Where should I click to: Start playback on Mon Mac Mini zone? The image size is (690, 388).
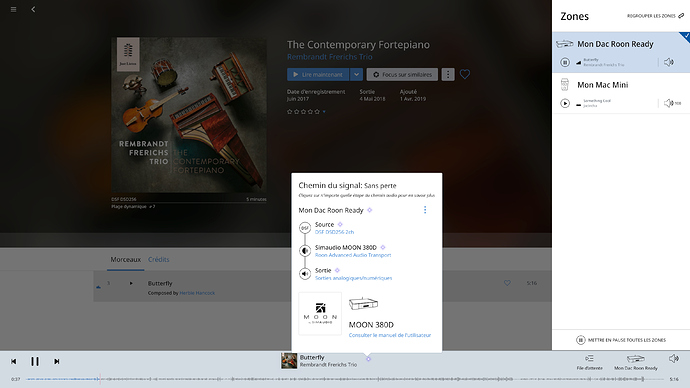(565, 103)
